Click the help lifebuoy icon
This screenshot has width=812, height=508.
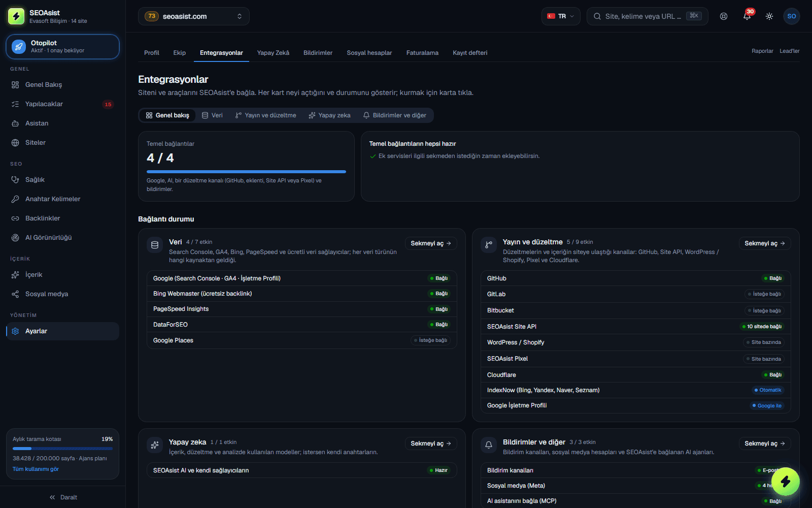point(724,16)
